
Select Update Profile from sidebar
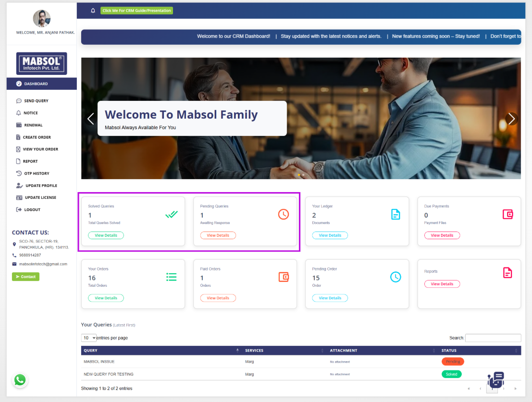(41, 185)
